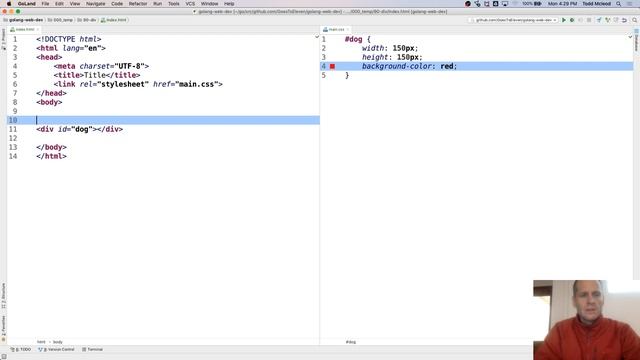Click the VCS commit icon in toolbar
The image size is (640, 360).
pyautogui.click(x=608, y=20)
